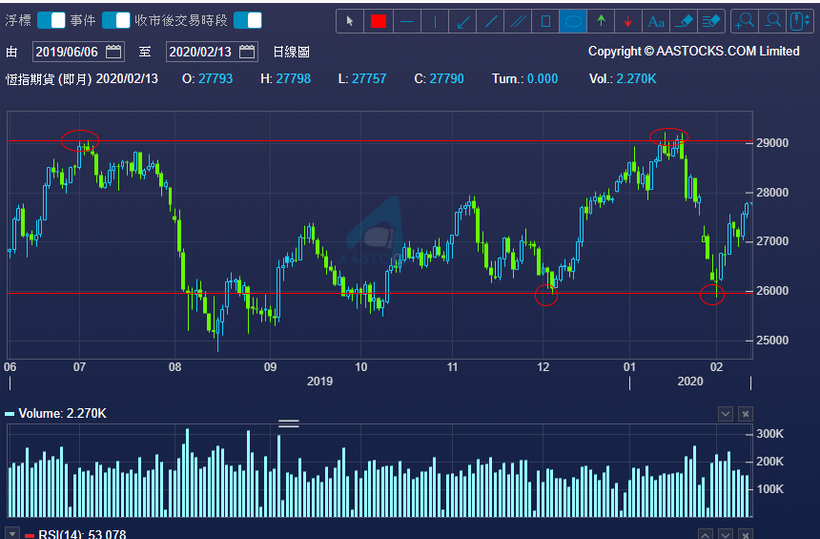Select the Aa text annotation tool

click(x=656, y=21)
